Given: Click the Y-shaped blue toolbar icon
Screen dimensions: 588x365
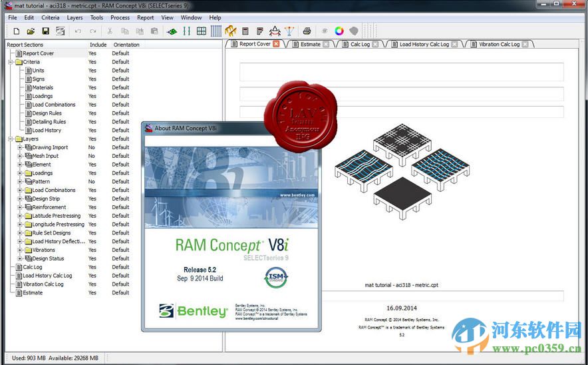Looking at the screenshot, I should [x=289, y=31].
